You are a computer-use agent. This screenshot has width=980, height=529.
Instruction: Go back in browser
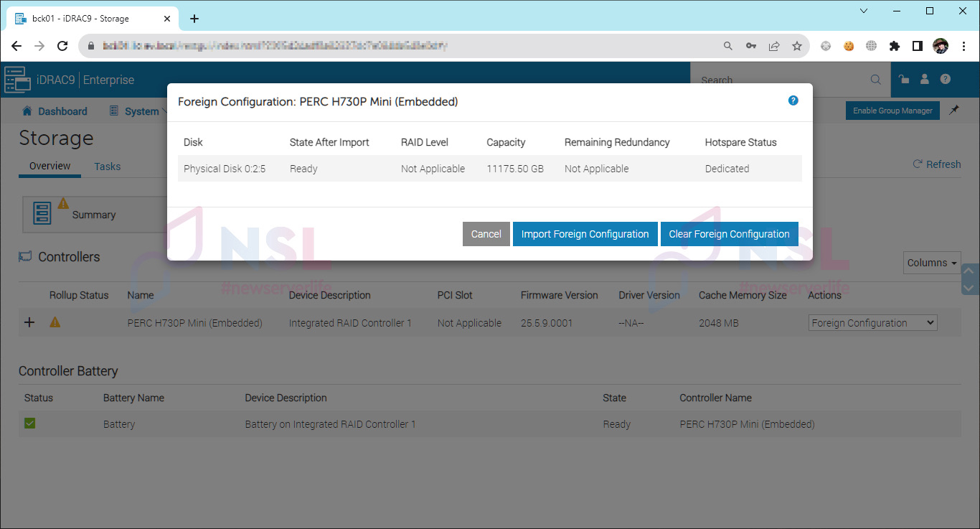coord(17,46)
